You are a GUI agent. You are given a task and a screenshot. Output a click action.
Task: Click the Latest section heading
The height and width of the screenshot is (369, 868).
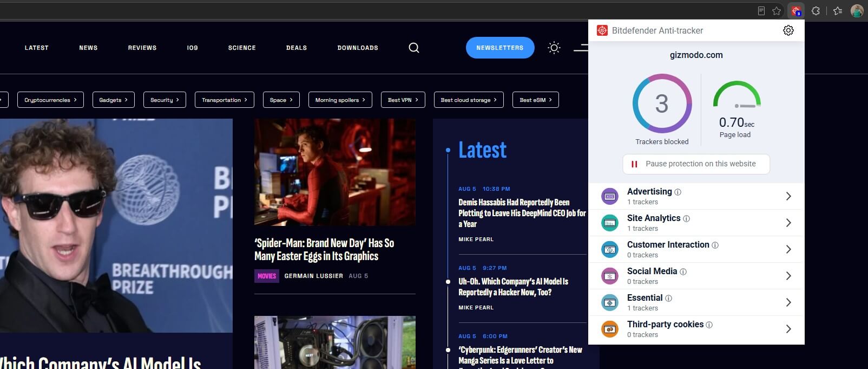click(x=483, y=150)
